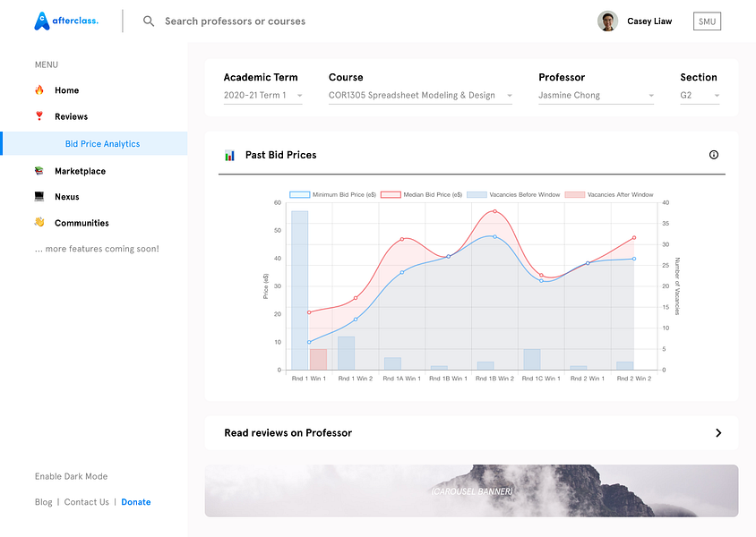Click the waving hand Communities icon

tap(39, 222)
